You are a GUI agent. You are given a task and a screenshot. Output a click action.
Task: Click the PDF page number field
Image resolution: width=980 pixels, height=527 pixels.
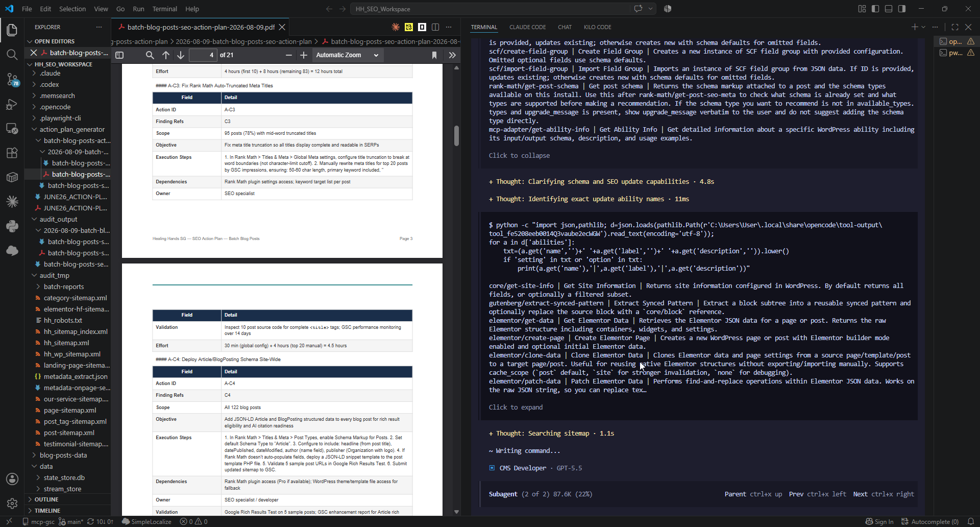coord(203,55)
